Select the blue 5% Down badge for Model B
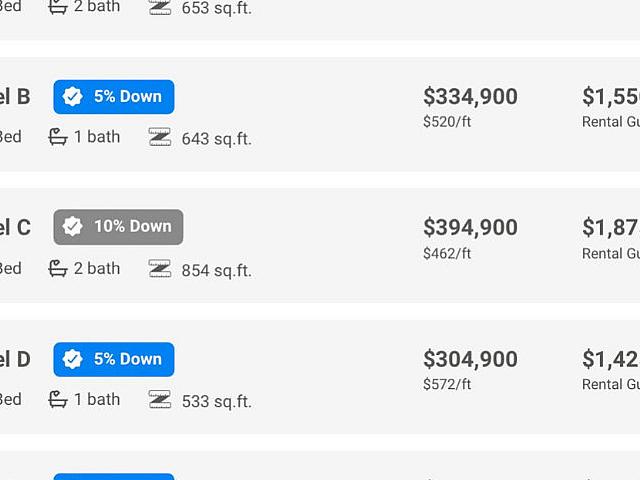640x480 pixels. pos(114,97)
